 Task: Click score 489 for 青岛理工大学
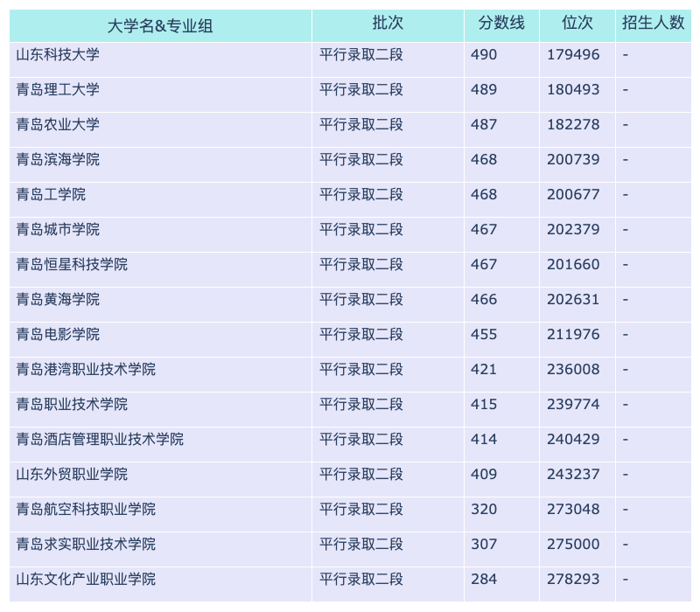(x=484, y=89)
